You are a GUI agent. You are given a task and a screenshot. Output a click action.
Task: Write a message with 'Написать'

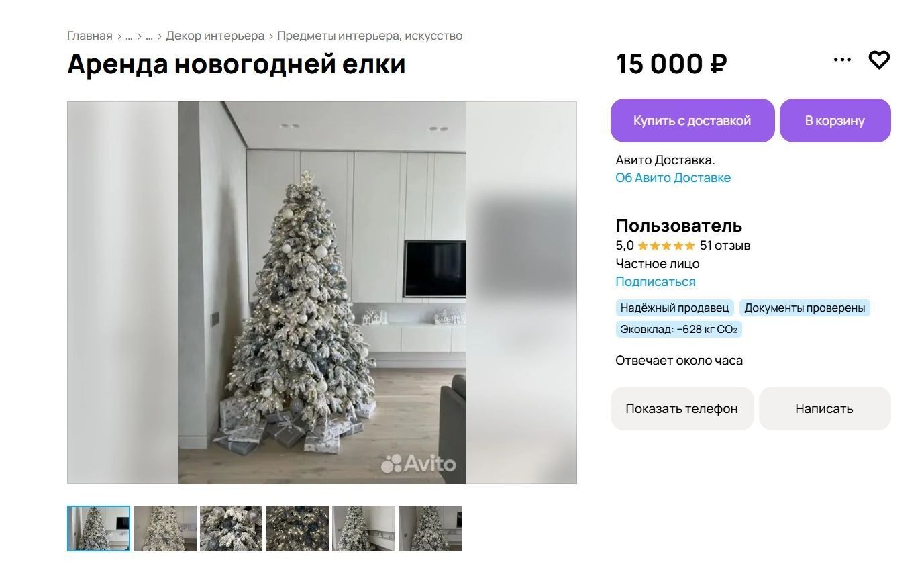pos(825,408)
